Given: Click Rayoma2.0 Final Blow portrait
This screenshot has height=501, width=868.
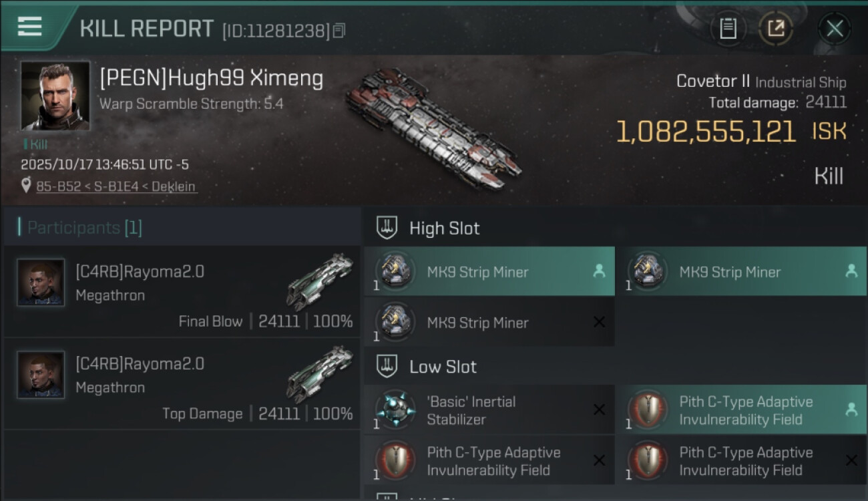Looking at the screenshot, I should (x=41, y=283).
